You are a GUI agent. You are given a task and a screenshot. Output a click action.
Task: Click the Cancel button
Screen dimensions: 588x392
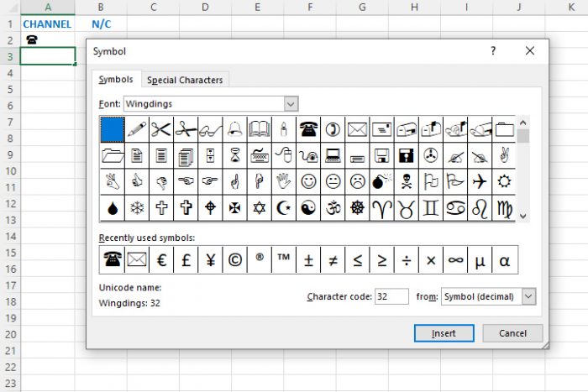point(512,333)
